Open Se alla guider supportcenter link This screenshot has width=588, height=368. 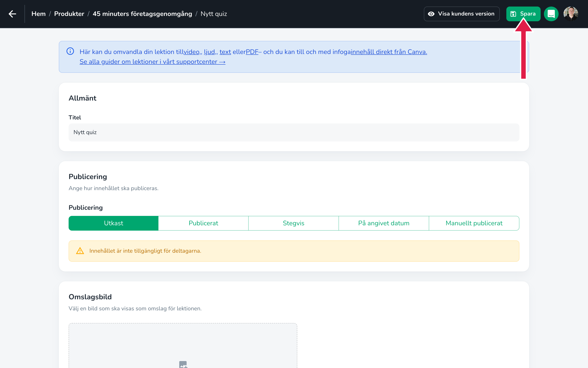[x=153, y=62]
